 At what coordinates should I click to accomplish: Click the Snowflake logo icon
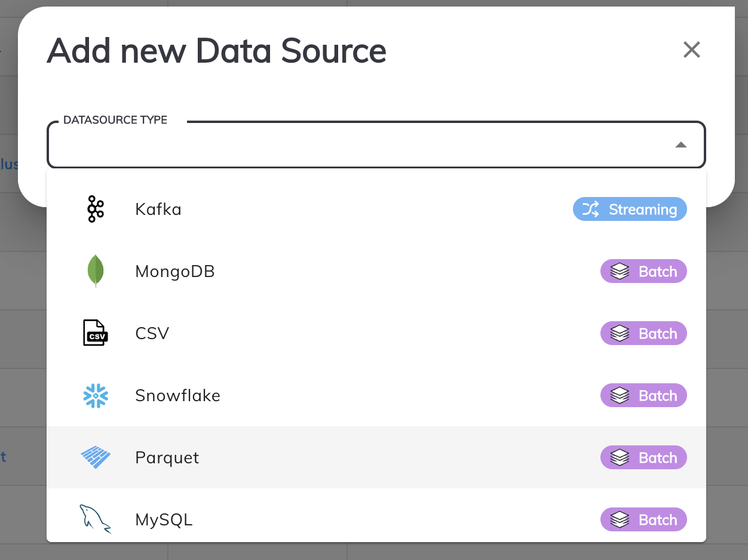(x=95, y=395)
